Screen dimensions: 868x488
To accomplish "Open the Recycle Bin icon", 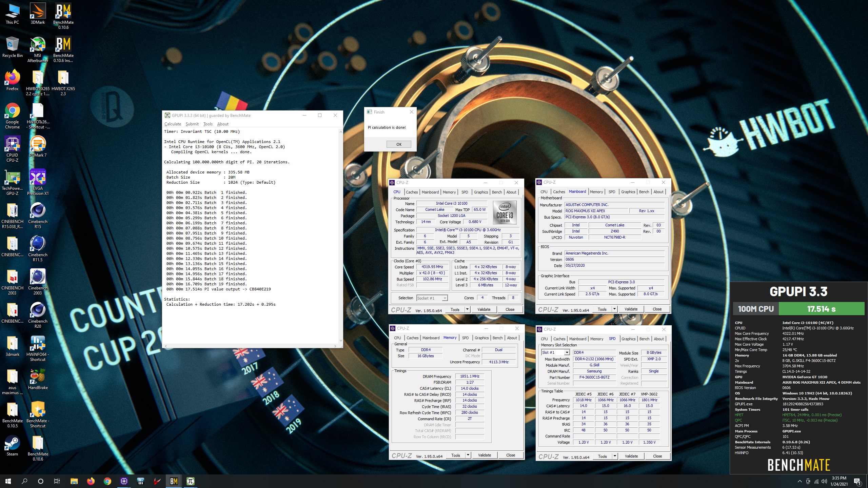I will 13,47.
